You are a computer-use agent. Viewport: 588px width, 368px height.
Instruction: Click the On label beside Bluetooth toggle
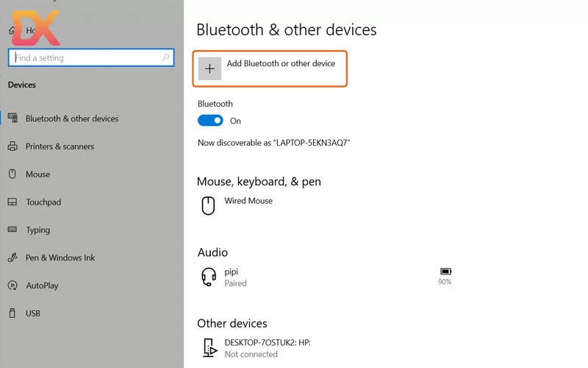tap(235, 121)
